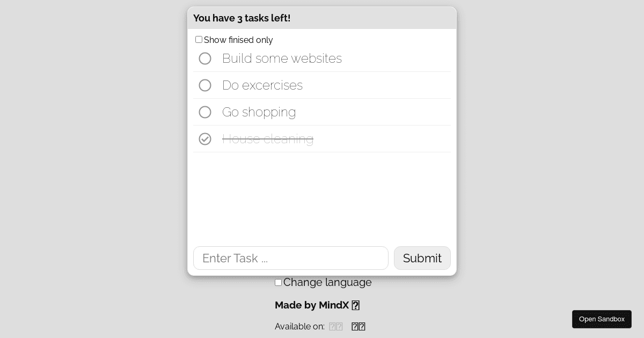Image resolution: width=644 pixels, height=338 pixels.
Task: Mark "Go shopping" as complete
Action: (205, 112)
